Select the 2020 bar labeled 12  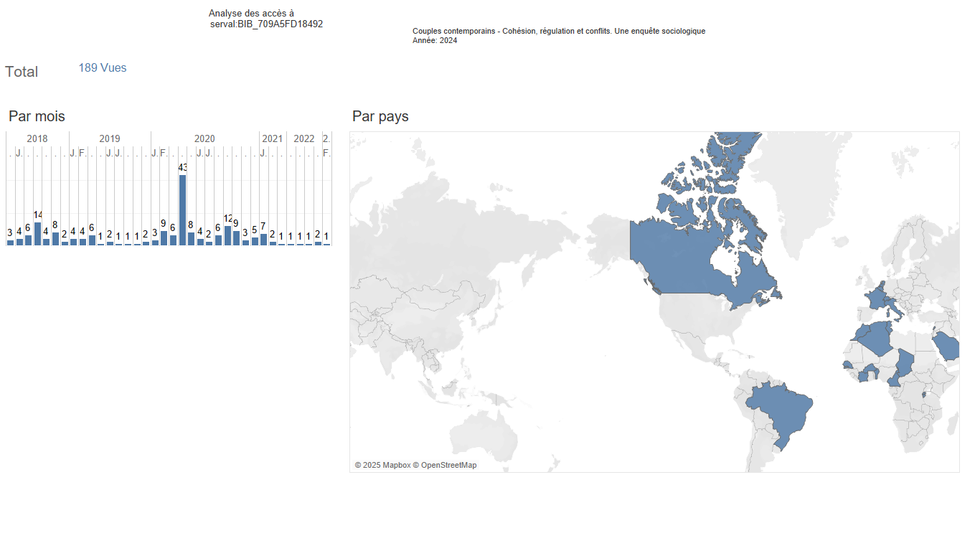pos(227,235)
